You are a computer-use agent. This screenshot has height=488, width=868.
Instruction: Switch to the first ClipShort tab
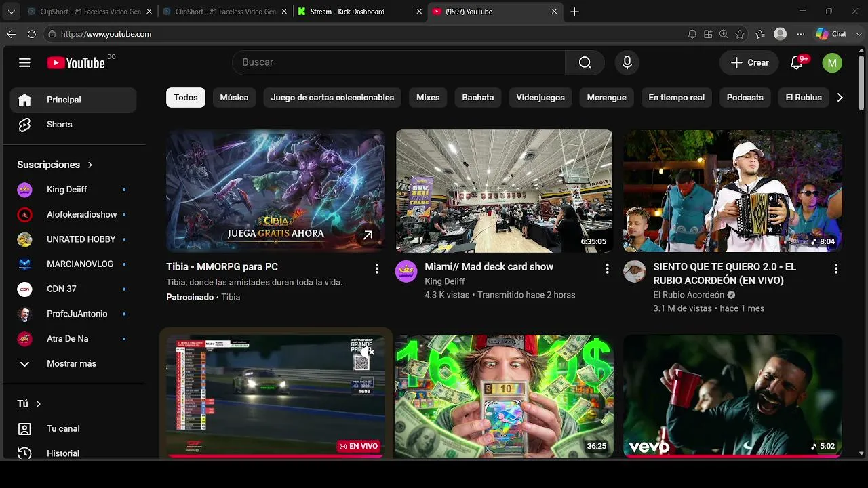[90, 12]
